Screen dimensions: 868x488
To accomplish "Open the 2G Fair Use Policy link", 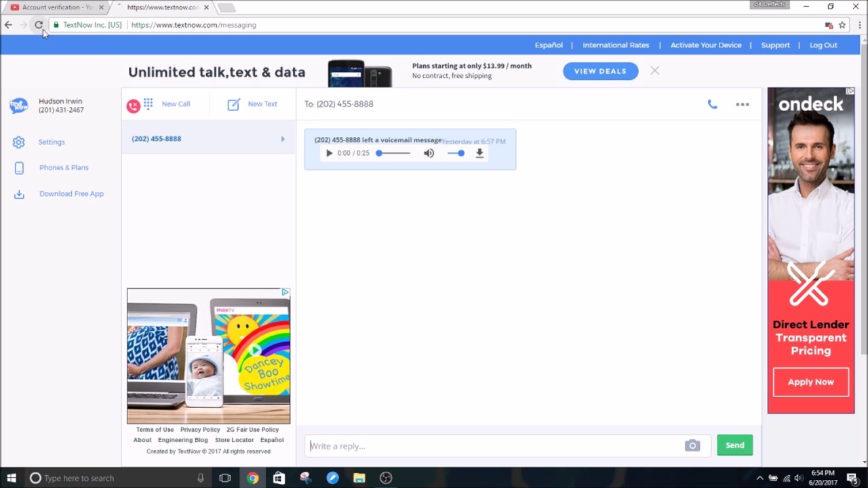I will coord(252,430).
